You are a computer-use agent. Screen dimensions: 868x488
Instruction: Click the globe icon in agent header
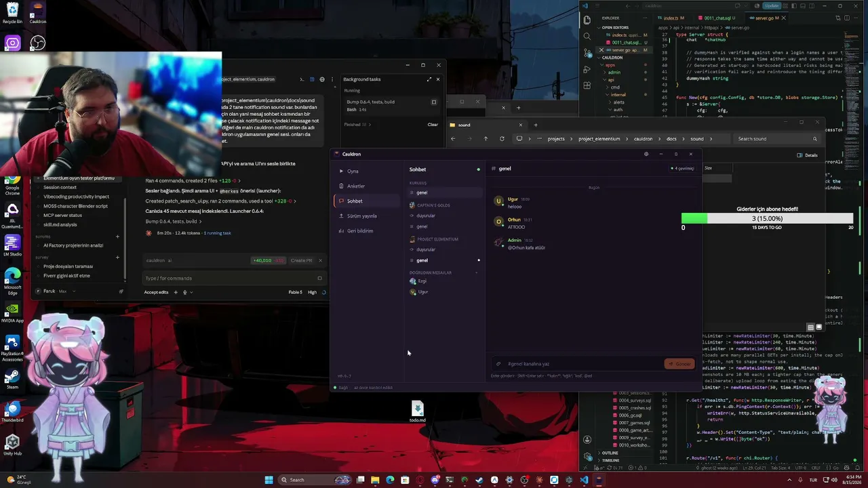322,79
